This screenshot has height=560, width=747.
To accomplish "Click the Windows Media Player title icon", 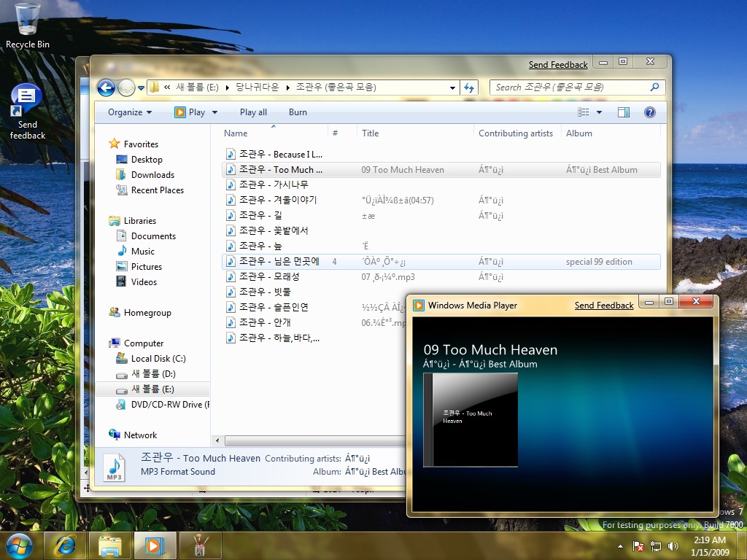I will [x=418, y=306].
